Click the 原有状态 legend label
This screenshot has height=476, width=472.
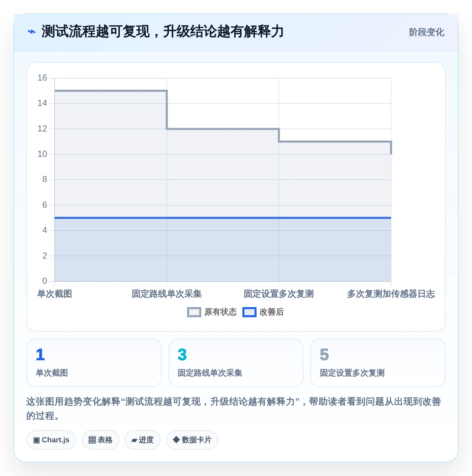tap(220, 312)
